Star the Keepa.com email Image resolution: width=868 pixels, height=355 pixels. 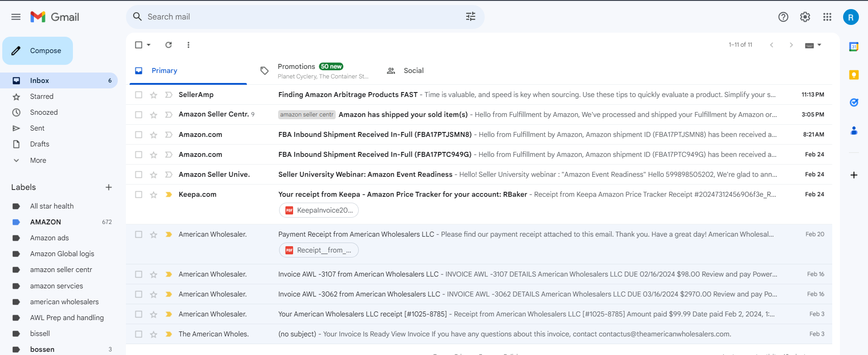click(x=154, y=195)
